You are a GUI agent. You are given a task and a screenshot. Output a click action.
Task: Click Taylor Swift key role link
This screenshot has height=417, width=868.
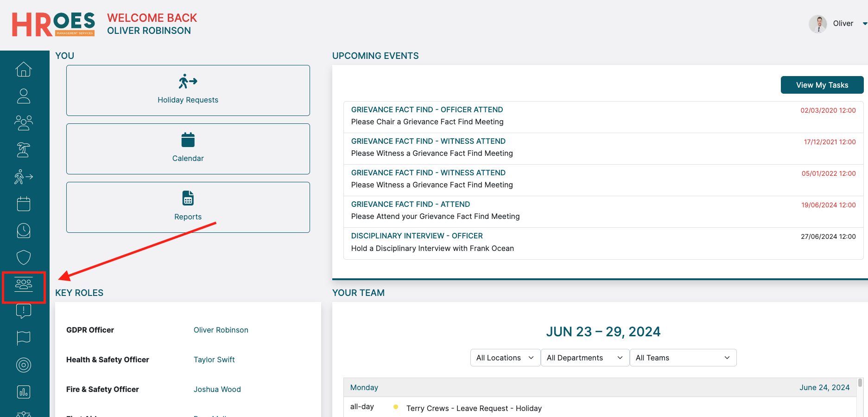pyautogui.click(x=214, y=359)
